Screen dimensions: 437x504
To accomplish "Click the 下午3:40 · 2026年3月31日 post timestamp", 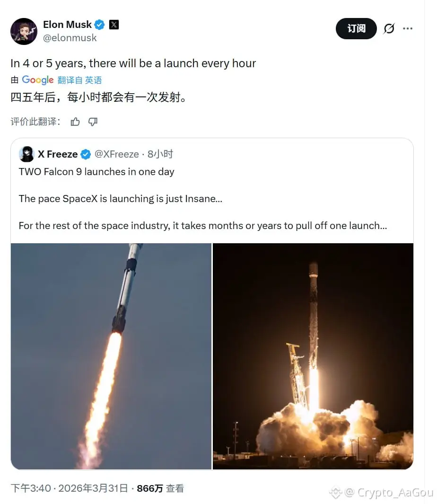I will (70, 488).
